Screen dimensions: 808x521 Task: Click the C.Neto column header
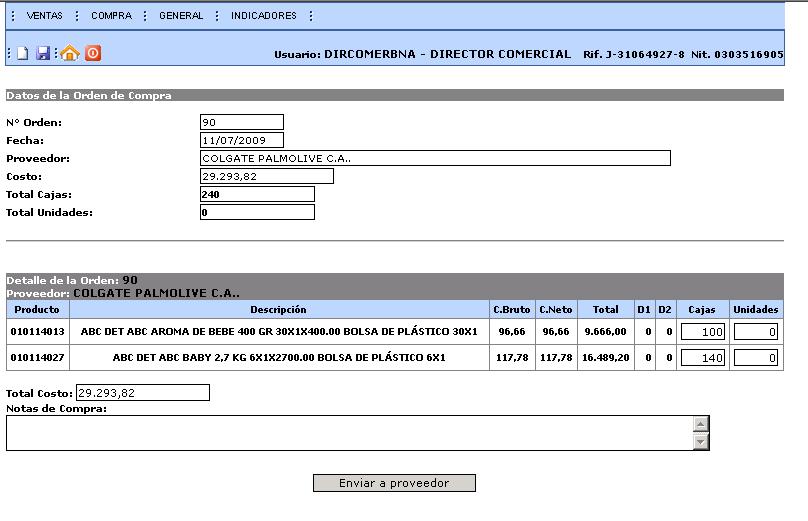pyautogui.click(x=556, y=310)
